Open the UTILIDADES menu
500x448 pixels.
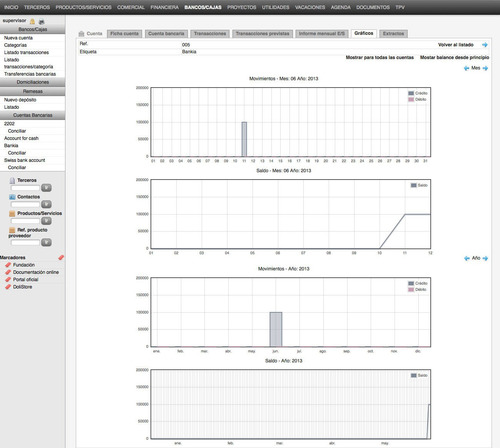[275, 7]
